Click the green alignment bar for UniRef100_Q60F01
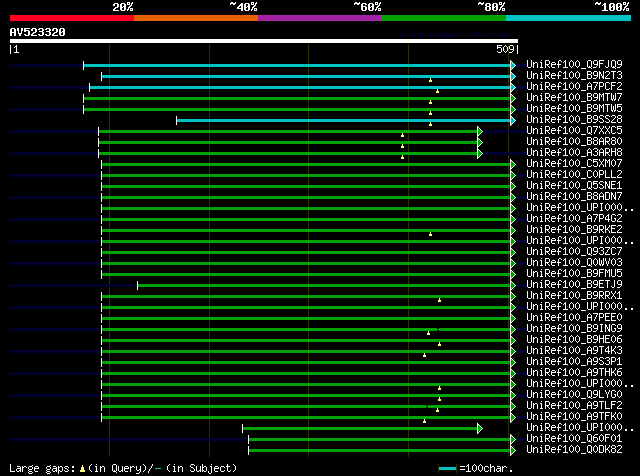 coord(380,439)
